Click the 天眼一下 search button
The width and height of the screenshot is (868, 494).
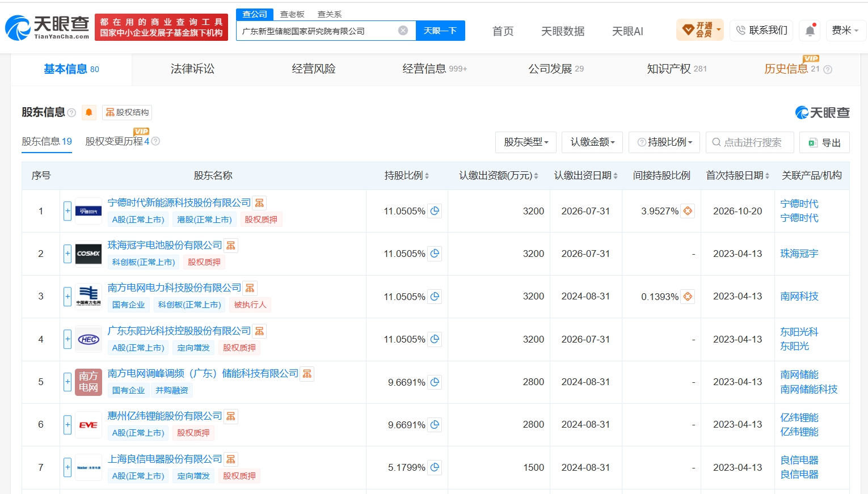[440, 31]
